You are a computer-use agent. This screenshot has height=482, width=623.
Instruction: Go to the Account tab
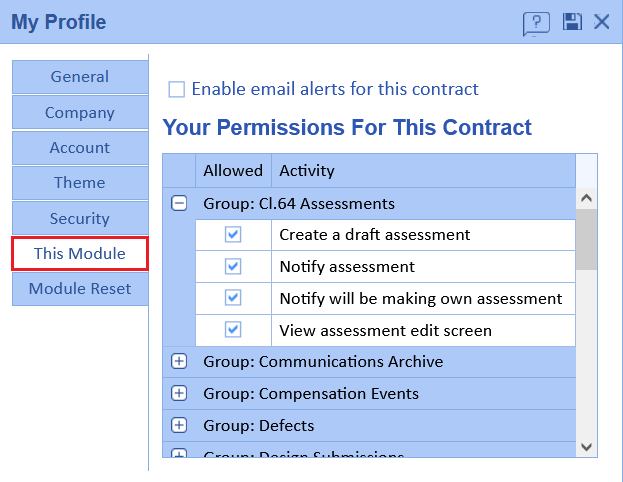click(80, 148)
